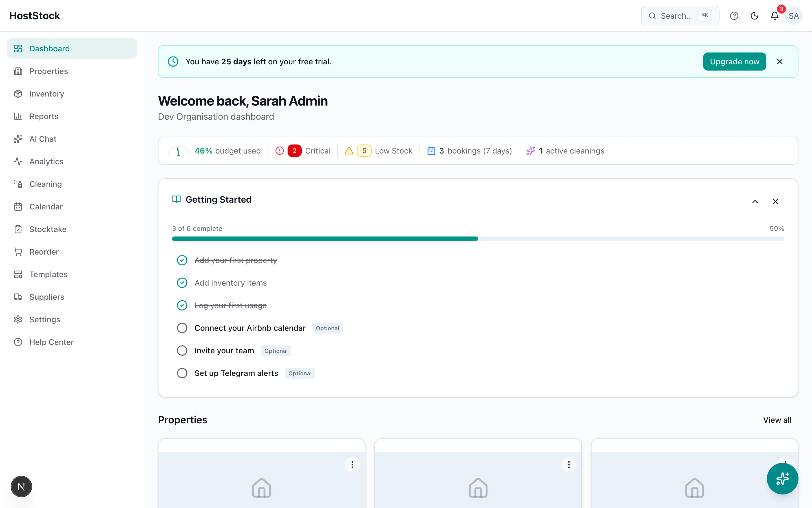Check 'Connect your Airbnb calendar' circle
812x508 pixels.
coord(182,328)
